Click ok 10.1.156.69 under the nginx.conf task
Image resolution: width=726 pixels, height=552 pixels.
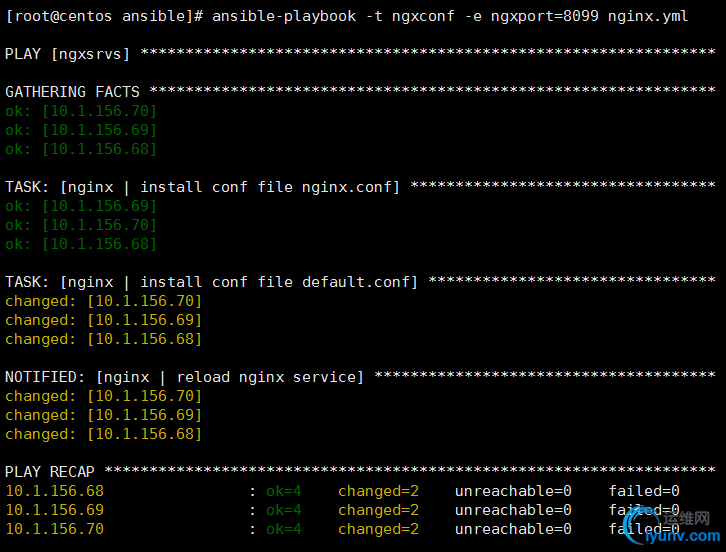click(82, 206)
